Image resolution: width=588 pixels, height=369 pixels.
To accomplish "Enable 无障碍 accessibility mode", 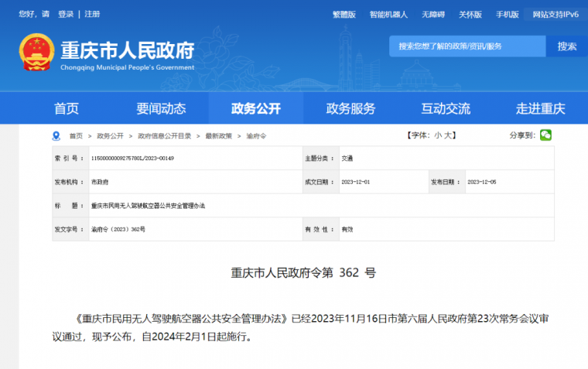I will (433, 15).
